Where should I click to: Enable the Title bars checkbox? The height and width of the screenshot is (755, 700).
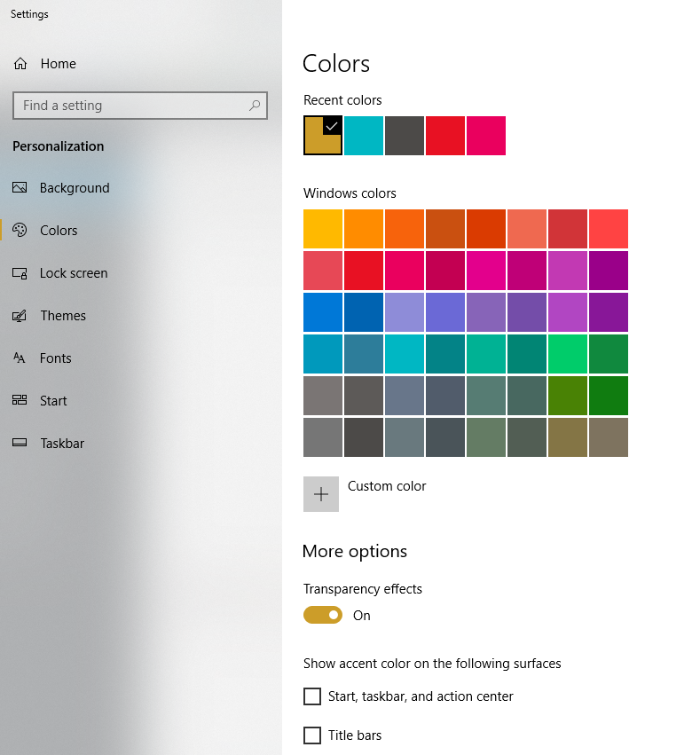312,735
